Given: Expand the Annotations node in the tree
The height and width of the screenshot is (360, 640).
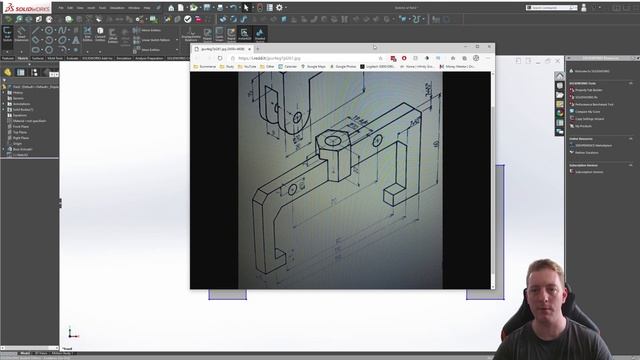Looking at the screenshot, I should coord(4,104).
